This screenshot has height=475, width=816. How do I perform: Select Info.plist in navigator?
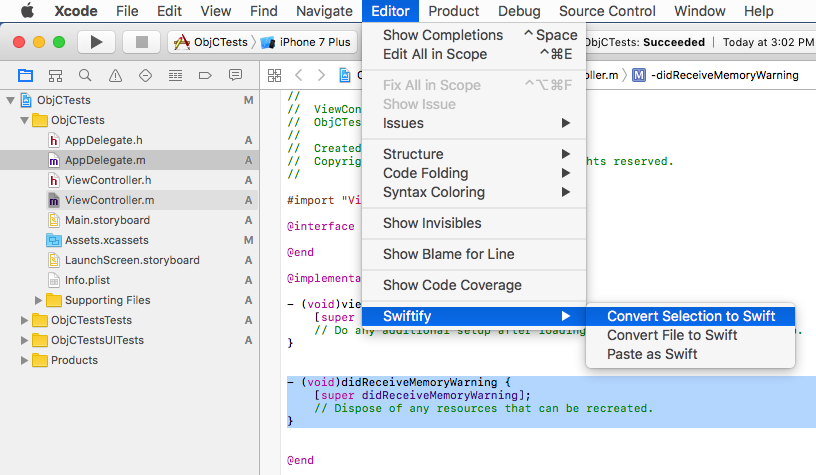coord(87,280)
